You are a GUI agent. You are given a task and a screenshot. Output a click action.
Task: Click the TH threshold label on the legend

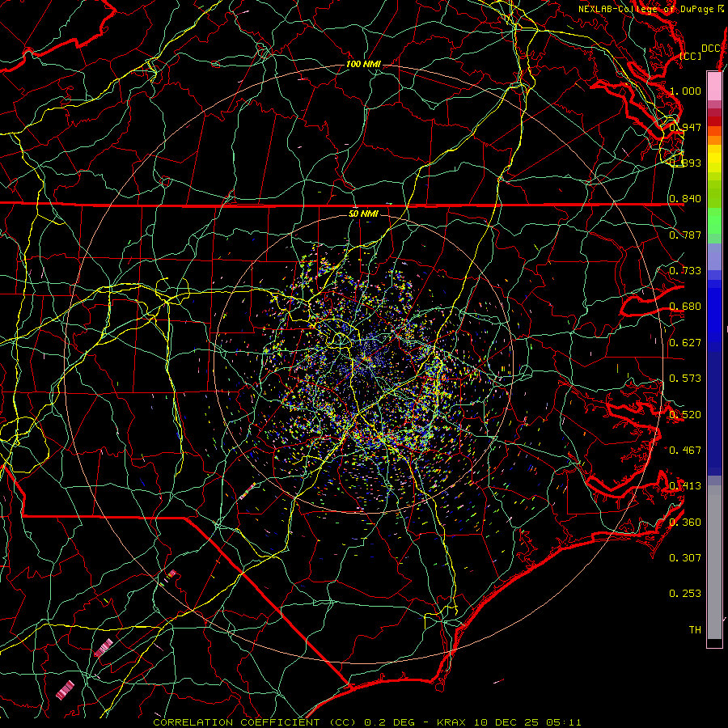pyautogui.click(x=695, y=629)
